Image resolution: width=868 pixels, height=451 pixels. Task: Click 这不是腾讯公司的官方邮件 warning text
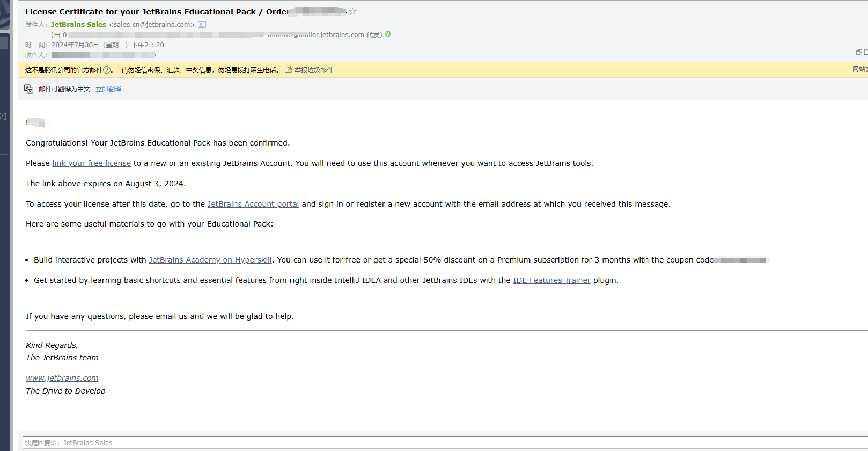64,70
